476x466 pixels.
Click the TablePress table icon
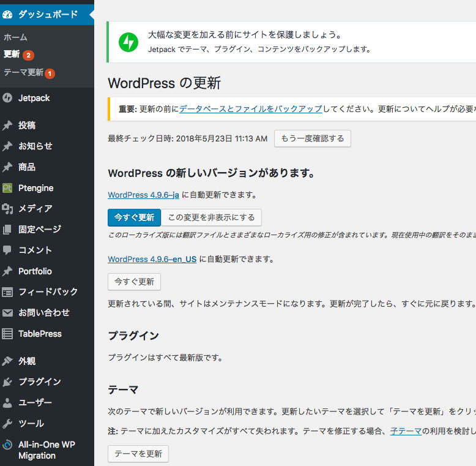click(7, 334)
